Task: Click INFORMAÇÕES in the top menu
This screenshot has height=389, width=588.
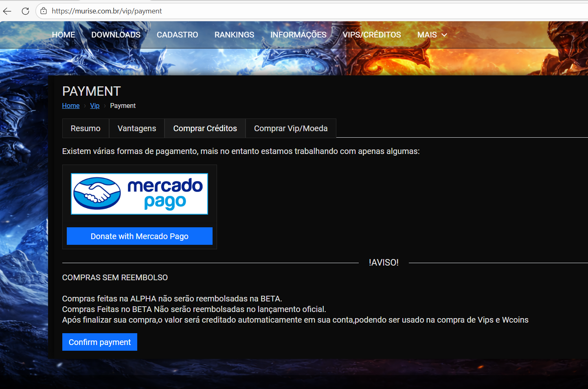Action: click(298, 35)
